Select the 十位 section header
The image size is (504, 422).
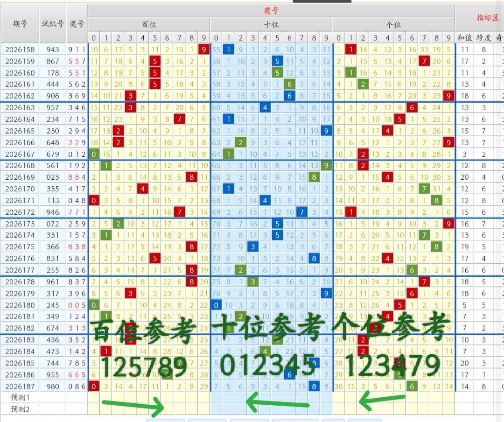(x=271, y=24)
